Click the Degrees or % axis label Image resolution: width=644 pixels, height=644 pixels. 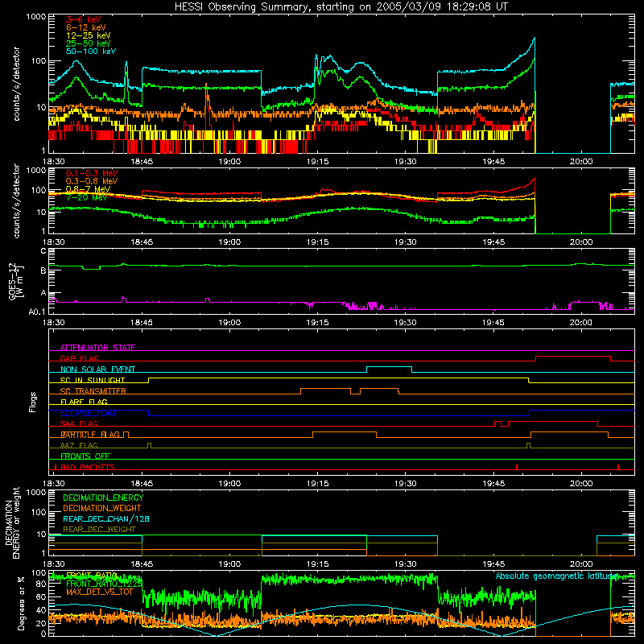pos(21,603)
